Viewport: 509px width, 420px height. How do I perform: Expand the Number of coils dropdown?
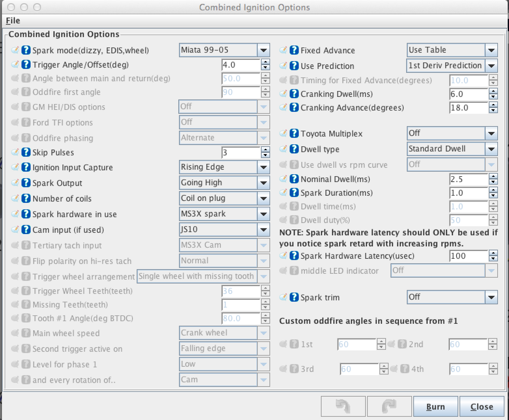click(224, 198)
